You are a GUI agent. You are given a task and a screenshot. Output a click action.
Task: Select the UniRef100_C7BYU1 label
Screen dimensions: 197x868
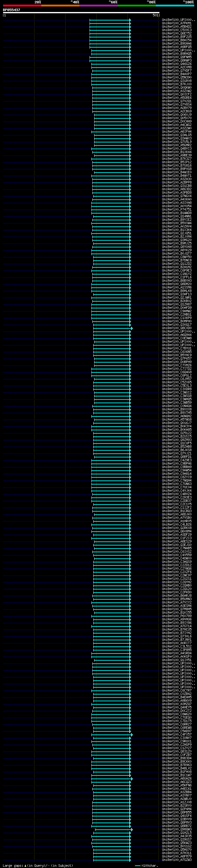[x=177, y=349]
